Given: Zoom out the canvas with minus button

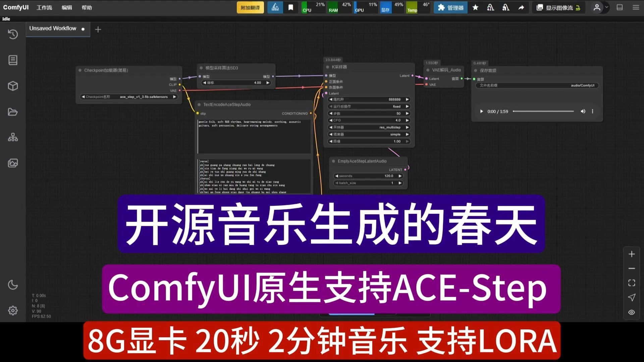Looking at the screenshot, I should click(632, 268).
